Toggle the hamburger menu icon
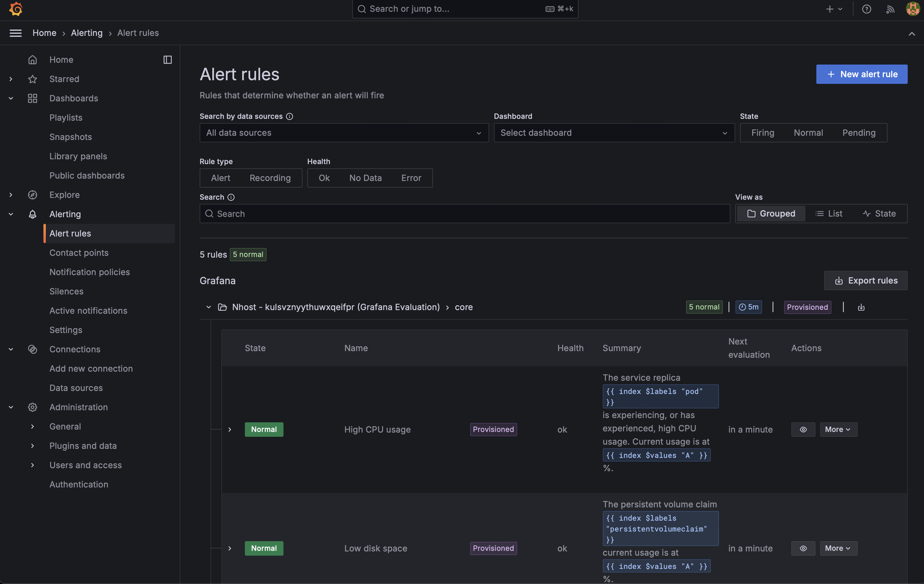This screenshot has width=924, height=584. [15, 33]
